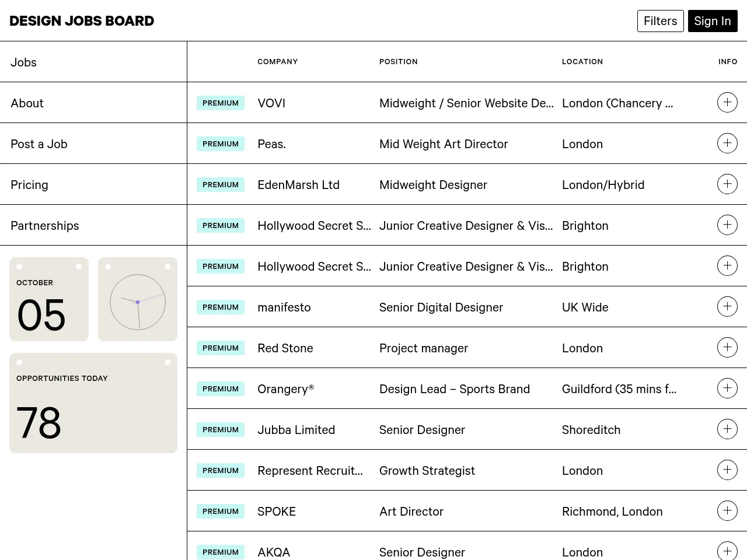Screen dimensions: 747x560
Task: Click the PREMIUM badge on VOVI row
Action: [x=221, y=103]
